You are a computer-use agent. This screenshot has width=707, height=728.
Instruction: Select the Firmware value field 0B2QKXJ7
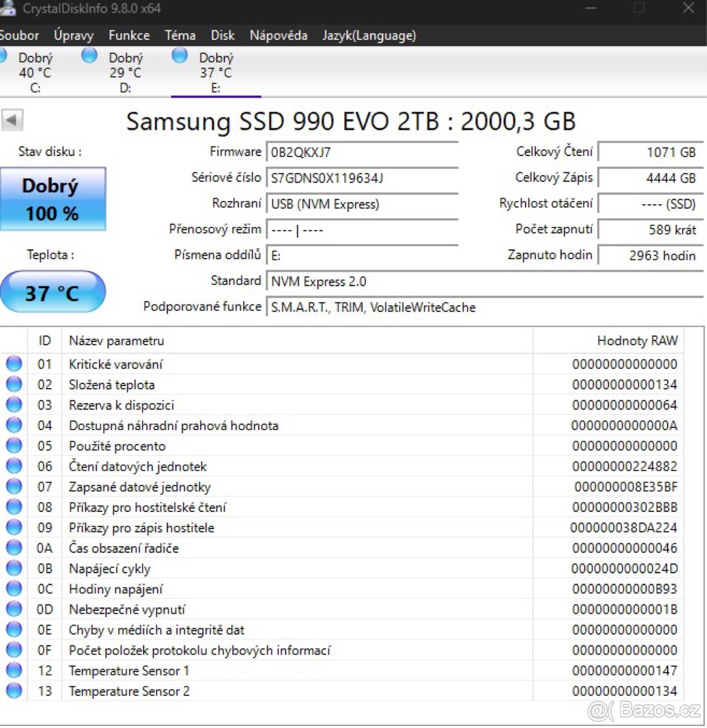pyautogui.click(x=362, y=152)
